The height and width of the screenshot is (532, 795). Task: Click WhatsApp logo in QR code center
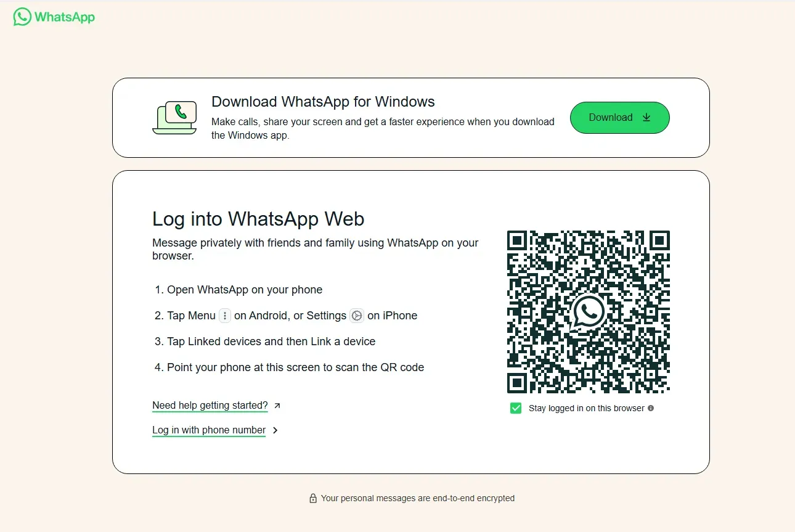coord(589,312)
